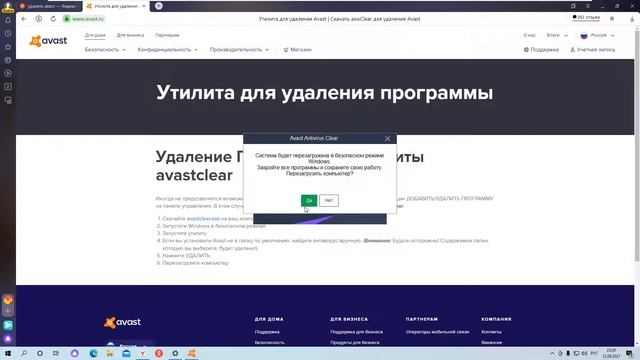Select the 'Для бизнеса' header tab
The height and width of the screenshot is (360, 640).
tap(130, 36)
